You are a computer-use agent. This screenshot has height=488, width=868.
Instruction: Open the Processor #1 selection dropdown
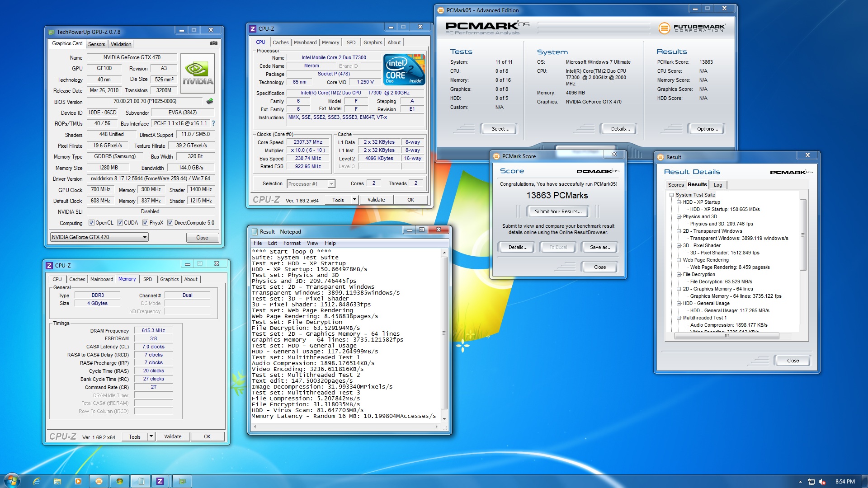coord(311,184)
